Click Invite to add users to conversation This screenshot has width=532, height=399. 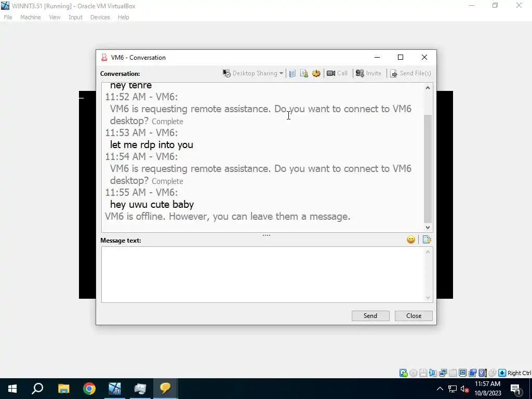coord(368,73)
